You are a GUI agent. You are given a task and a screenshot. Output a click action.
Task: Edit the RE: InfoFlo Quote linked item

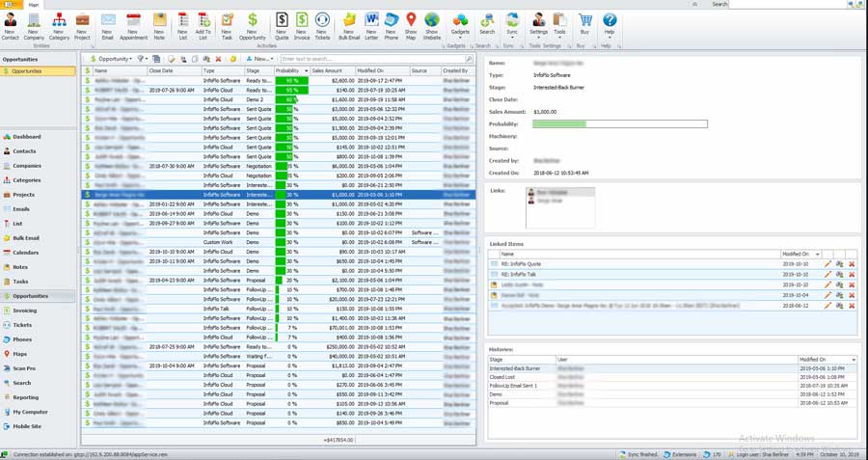827,264
